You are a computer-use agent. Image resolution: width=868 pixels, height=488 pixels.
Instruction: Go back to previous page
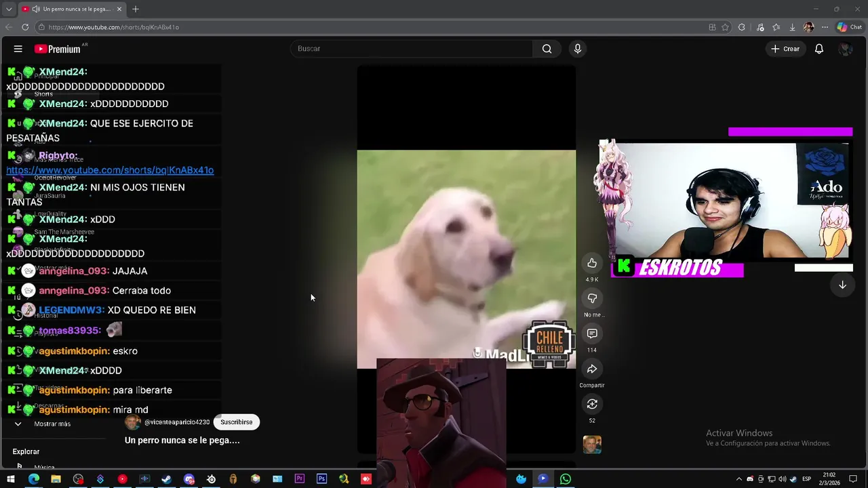pyautogui.click(x=9, y=27)
